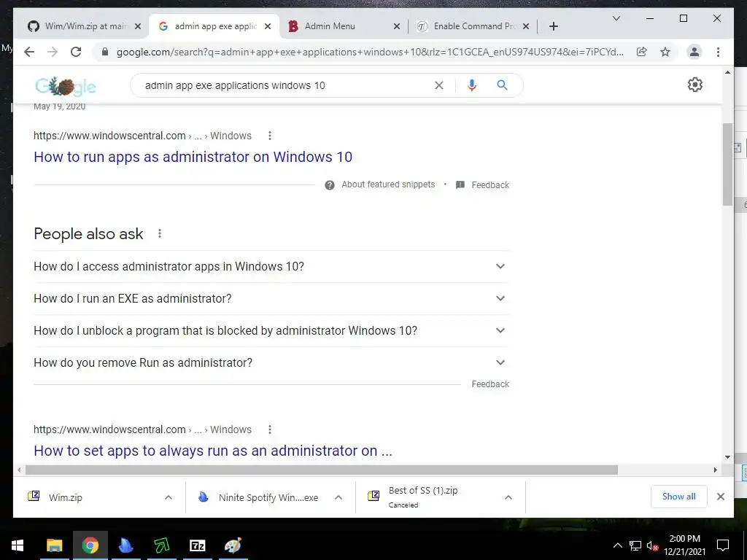Open Best of SS (1).zip options arrow
747x560 pixels.
pyautogui.click(x=508, y=497)
